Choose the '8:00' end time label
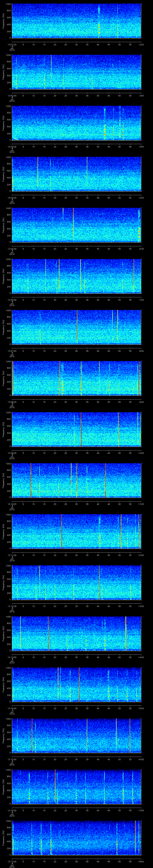 141,351
